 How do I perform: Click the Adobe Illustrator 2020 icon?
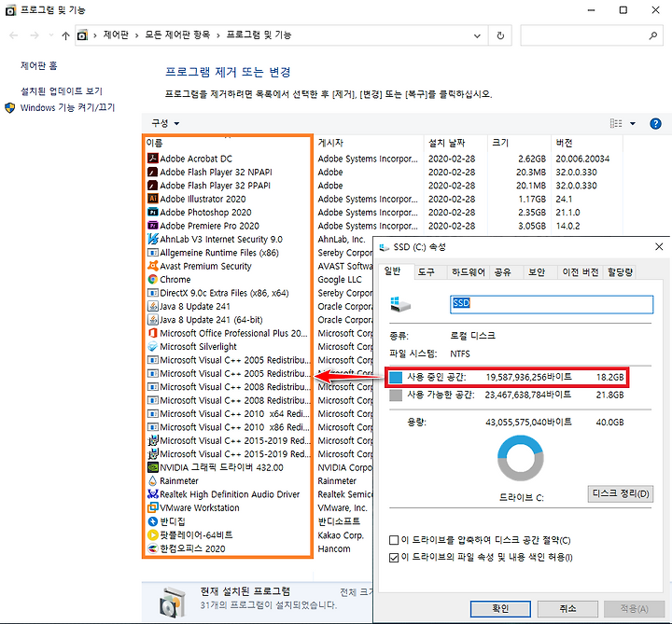[152, 199]
